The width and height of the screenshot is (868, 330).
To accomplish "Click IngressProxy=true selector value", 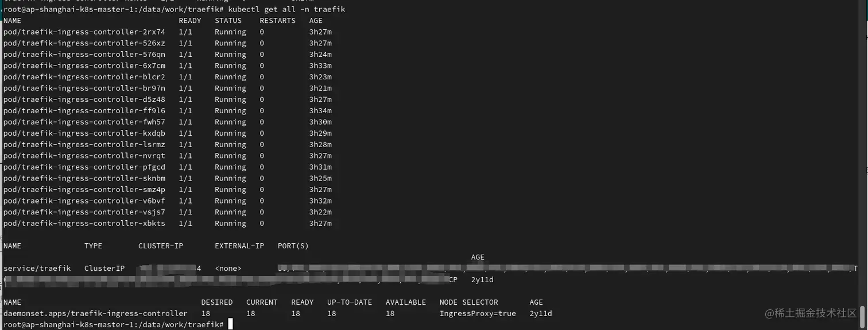I will click(x=478, y=313).
